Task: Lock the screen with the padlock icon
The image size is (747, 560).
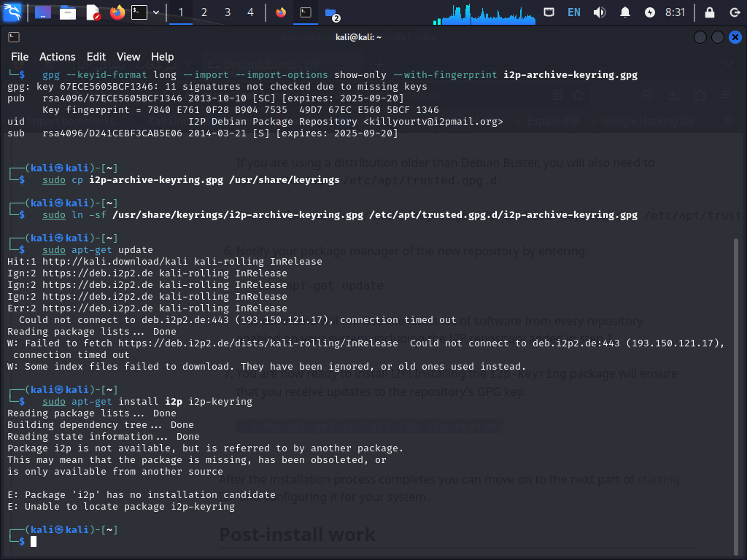Action: point(709,12)
